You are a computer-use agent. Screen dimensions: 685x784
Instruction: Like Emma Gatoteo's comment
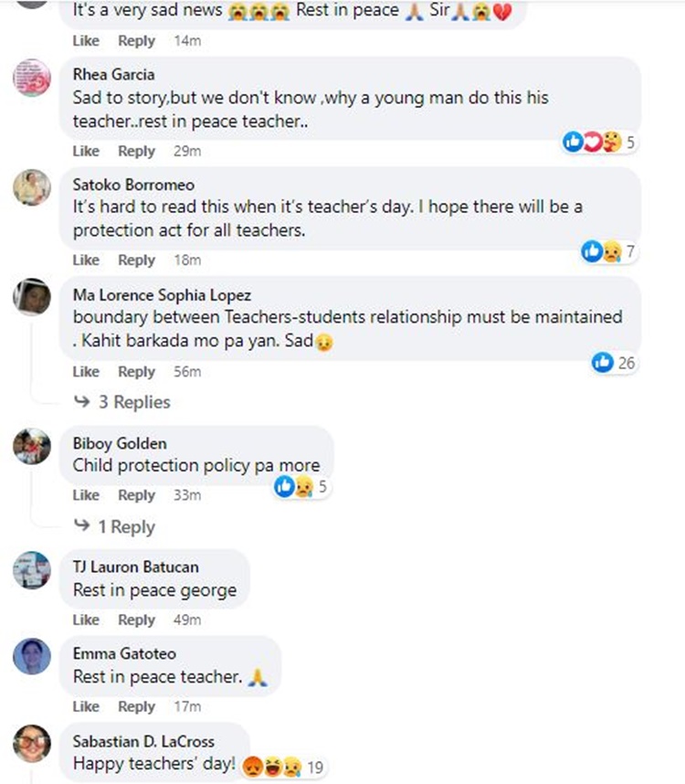pos(86,706)
